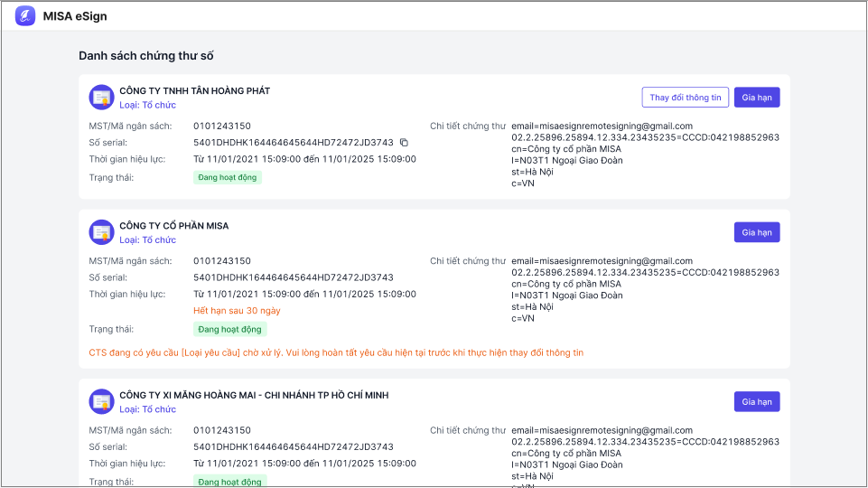
Task: Select company name CÔNG TY CỔ PHẦN MISA
Action: tap(173, 225)
